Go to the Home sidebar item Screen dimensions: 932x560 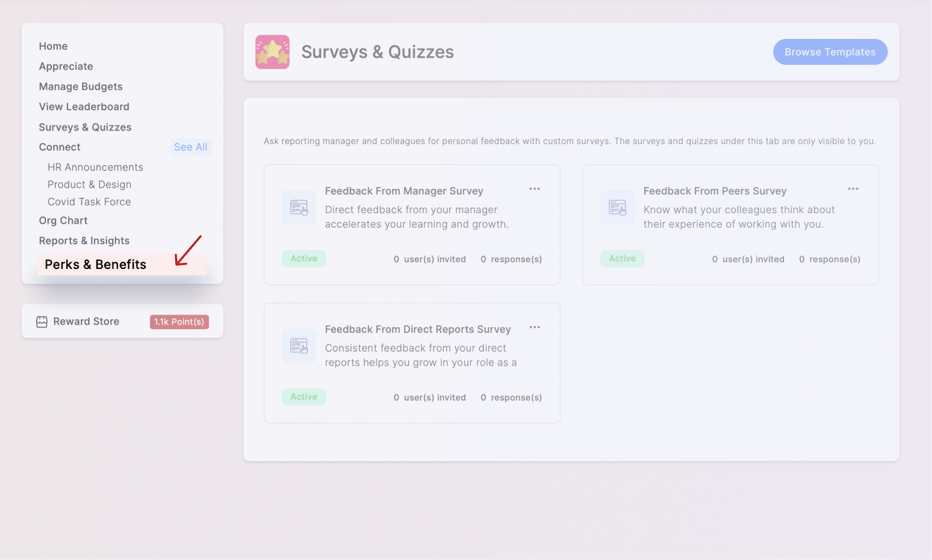click(x=53, y=46)
